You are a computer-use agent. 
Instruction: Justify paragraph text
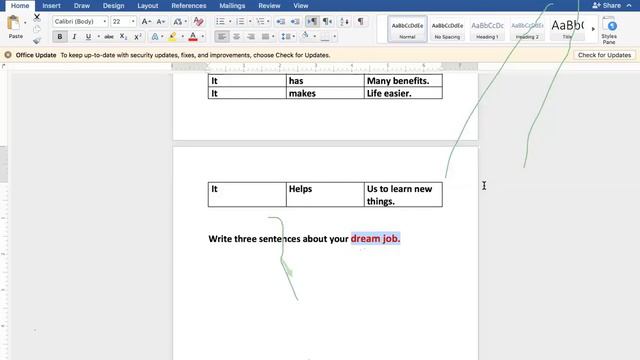265,37
